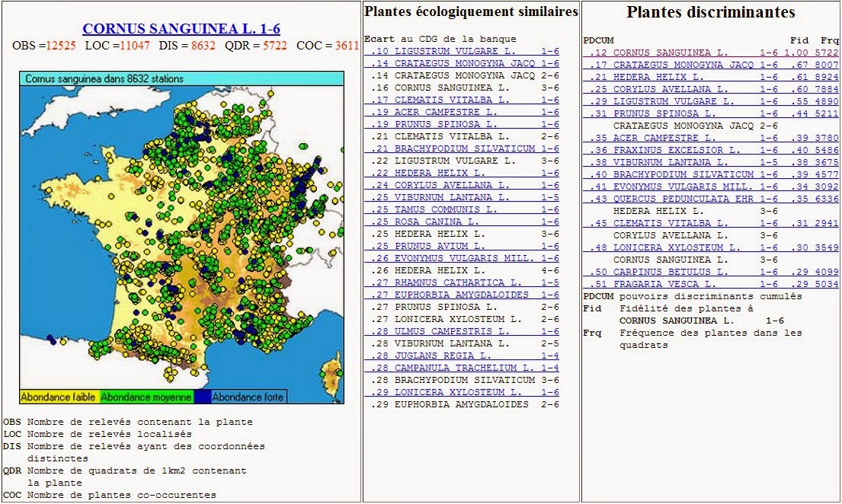Open the JUGLANS REGIA L. link

461,356
